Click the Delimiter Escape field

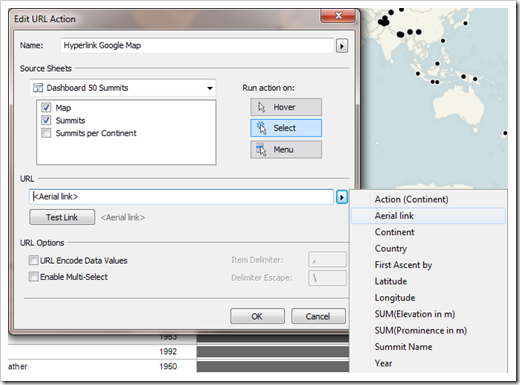pyautogui.click(x=327, y=278)
